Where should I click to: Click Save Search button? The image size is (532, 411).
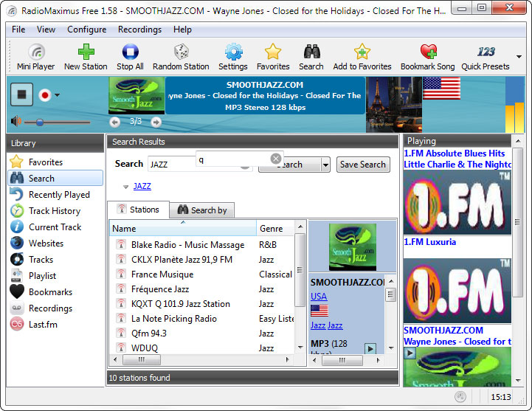[x=363, y=165]
